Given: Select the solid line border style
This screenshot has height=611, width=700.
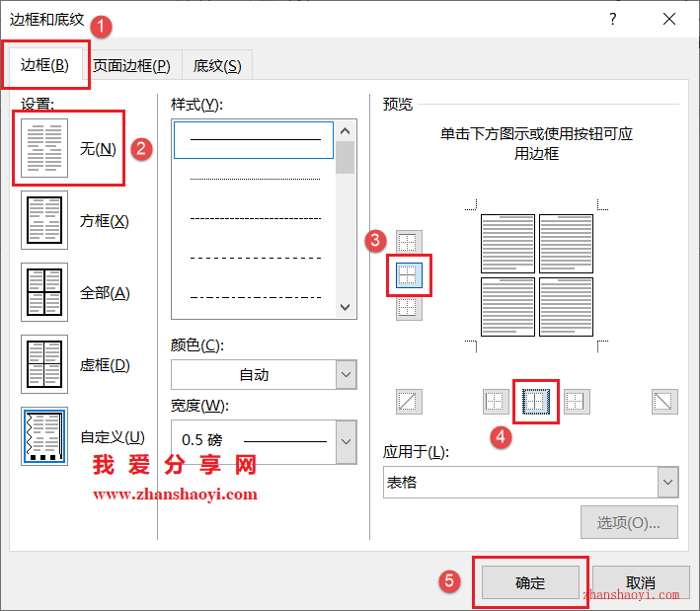Looking at the screenshot, I should click(254, 140).
